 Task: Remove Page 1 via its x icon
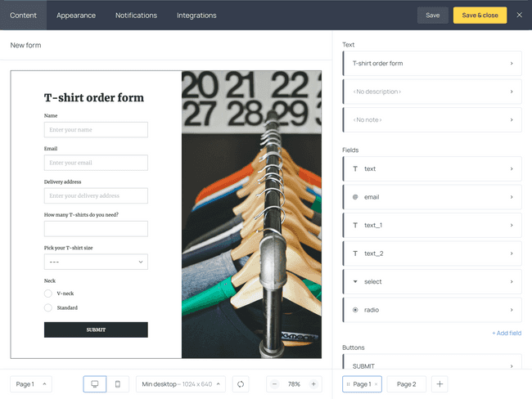pos(376,384)
